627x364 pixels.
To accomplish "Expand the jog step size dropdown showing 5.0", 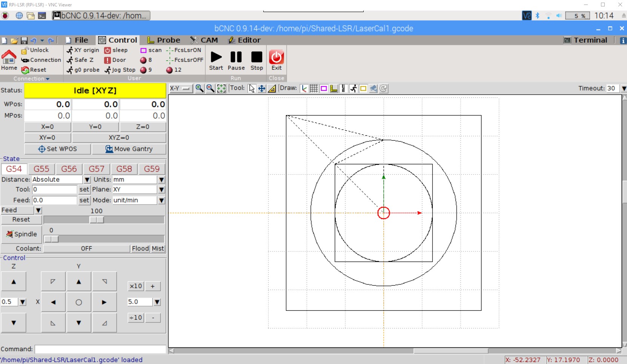I will 157,302.
